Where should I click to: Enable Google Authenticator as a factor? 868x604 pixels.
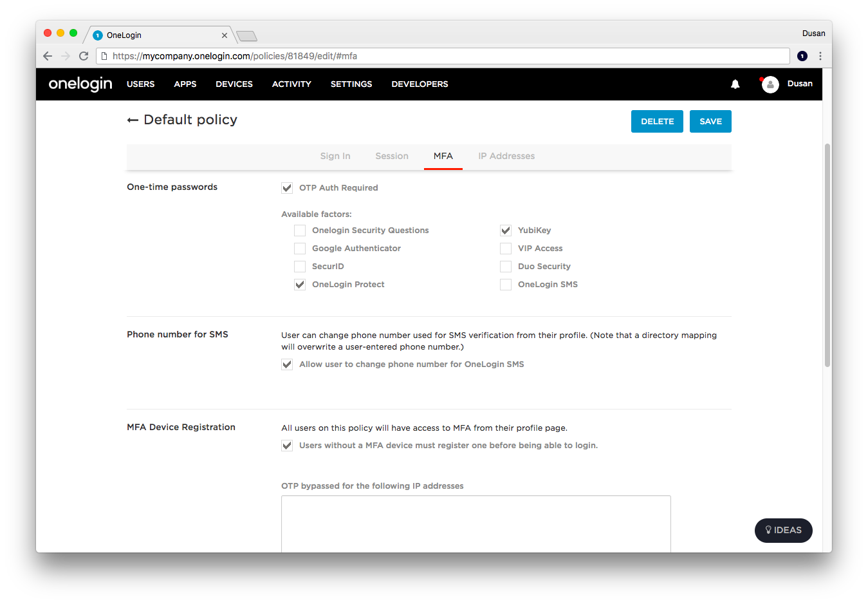tap(299, 248)
